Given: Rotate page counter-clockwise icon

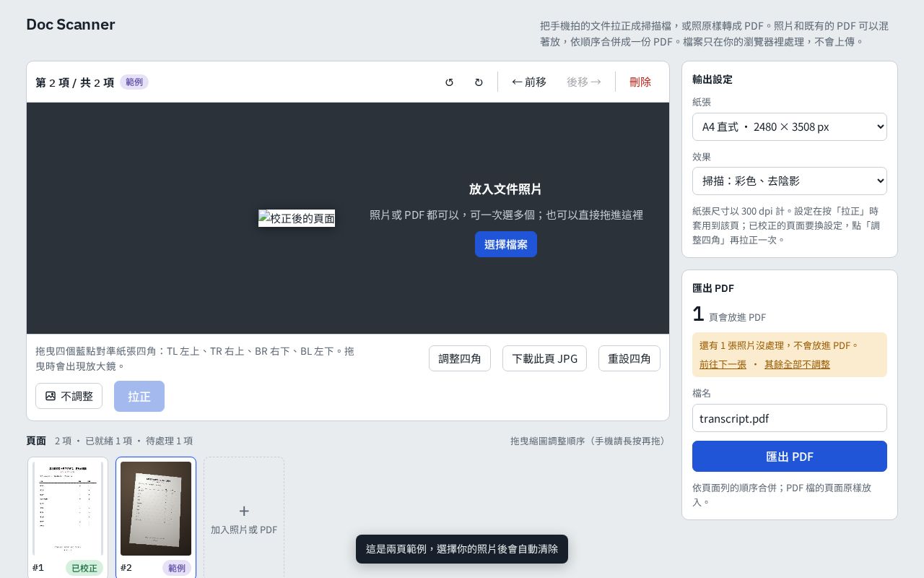Looking at the screenshot, I should point(449,82).
